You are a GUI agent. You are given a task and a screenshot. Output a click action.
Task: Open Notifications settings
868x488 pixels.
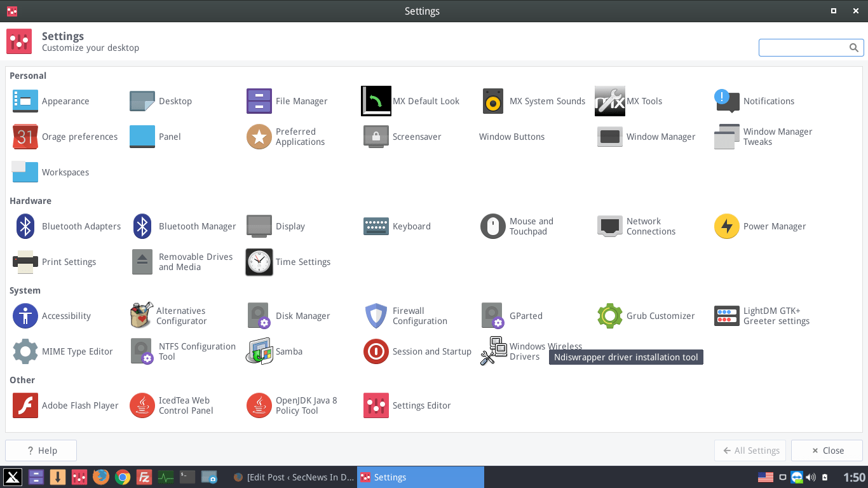tap(727, 101)
